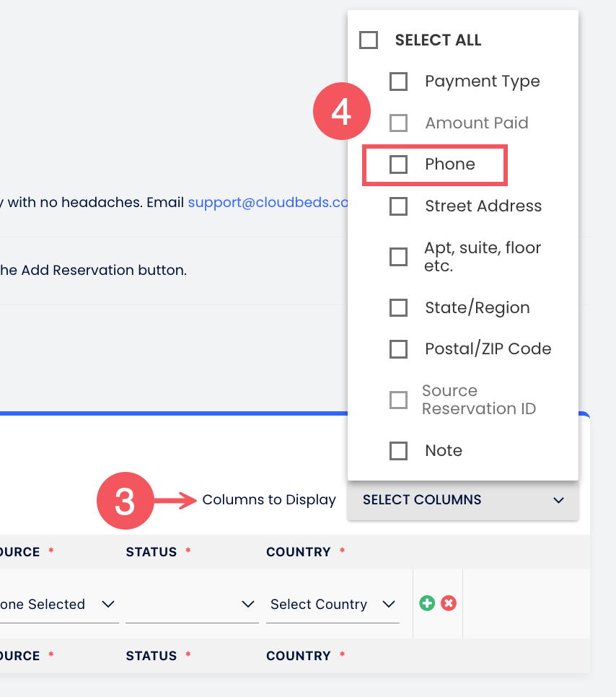The width and height of the screenshot is (616, 697).
Task: Click the red remove row icon
Action: coord(449,603)
